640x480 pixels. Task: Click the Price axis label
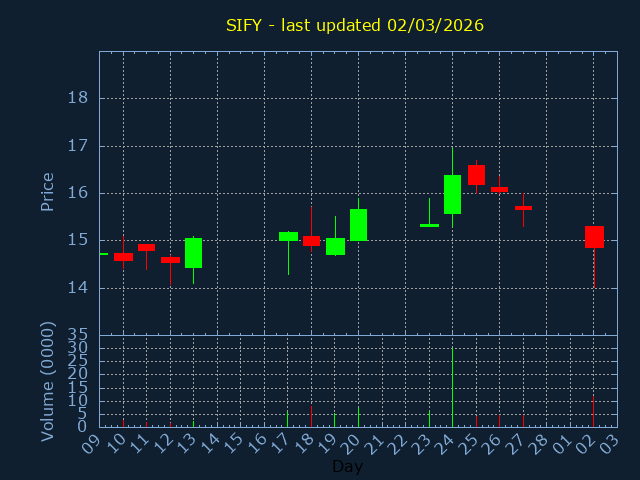pyautogui.click(x=47, y=192)
